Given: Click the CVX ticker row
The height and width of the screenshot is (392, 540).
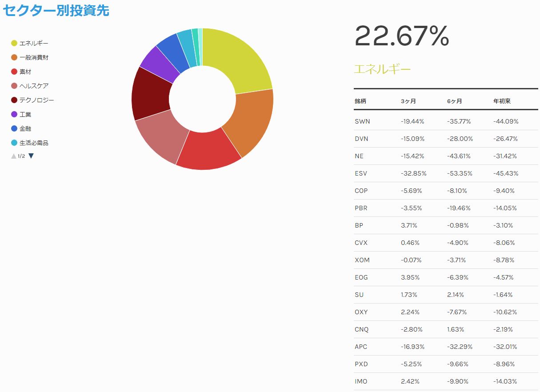Looking at the screenshot, I should [446, 243].
